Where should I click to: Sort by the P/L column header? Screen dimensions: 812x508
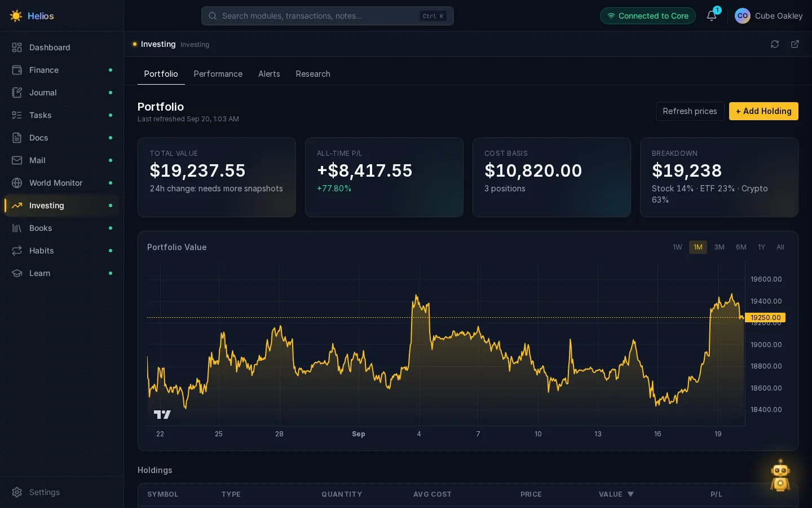coord(716,494)
